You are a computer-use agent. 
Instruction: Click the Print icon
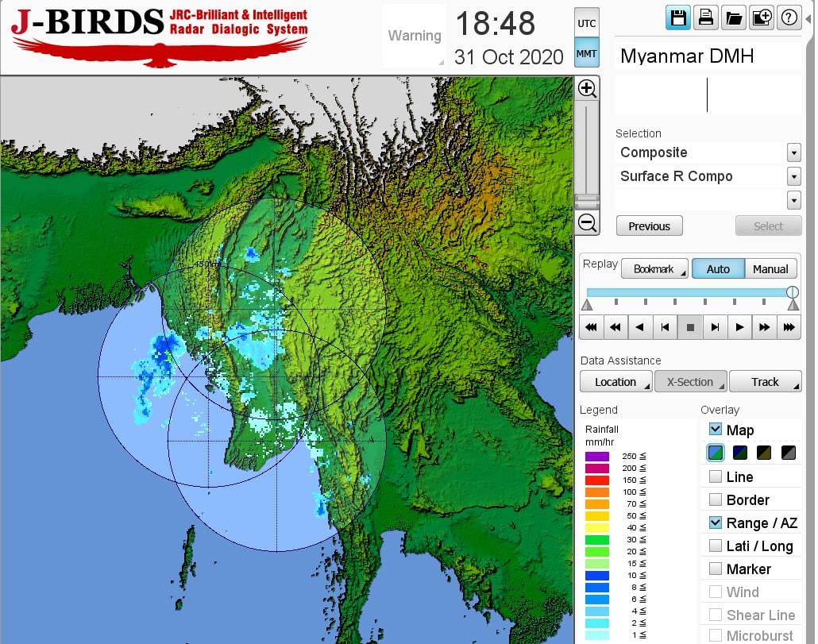[x=705, y=18]
